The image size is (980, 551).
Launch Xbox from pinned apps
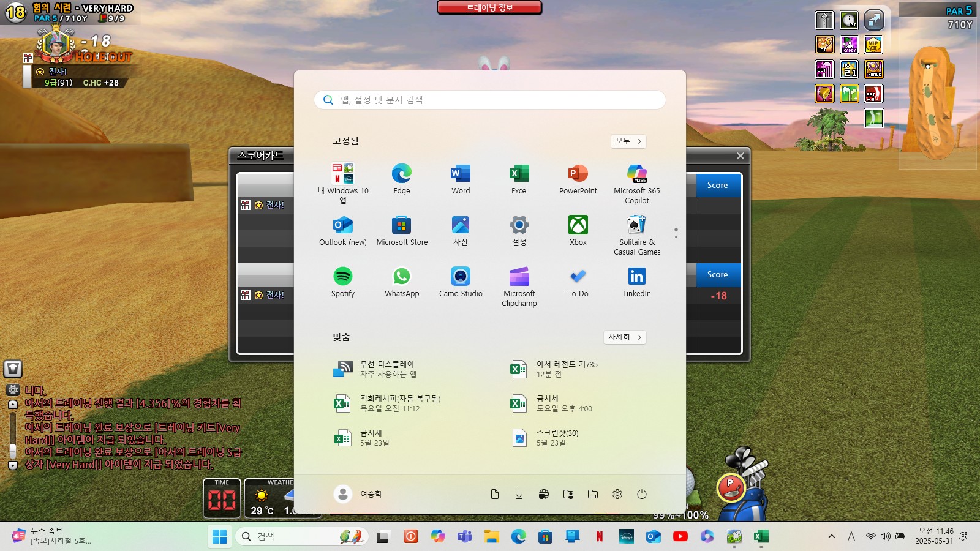578,230
